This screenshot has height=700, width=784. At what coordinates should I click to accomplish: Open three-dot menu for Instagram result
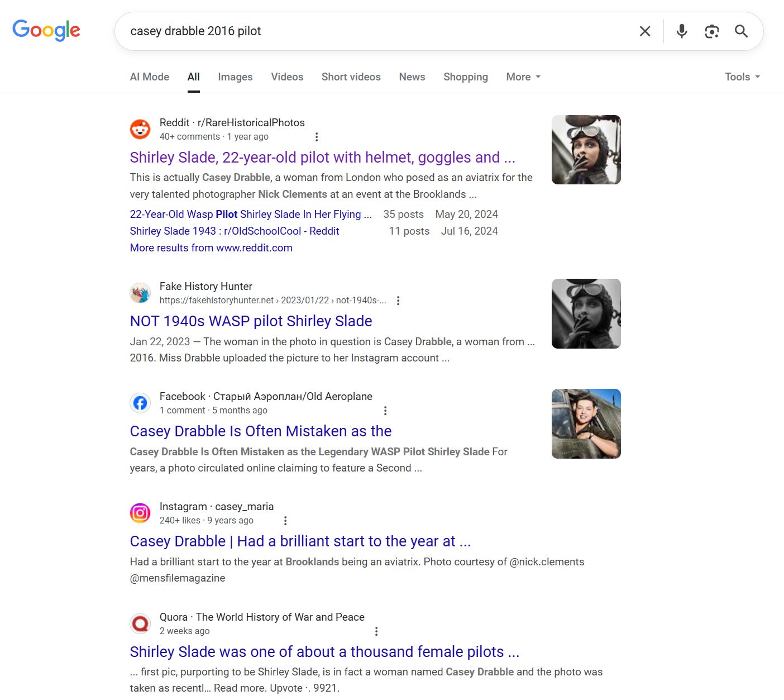285,521
